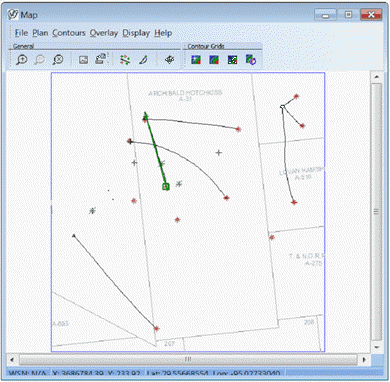Click the map image picture icon

[x=83, y=60]
